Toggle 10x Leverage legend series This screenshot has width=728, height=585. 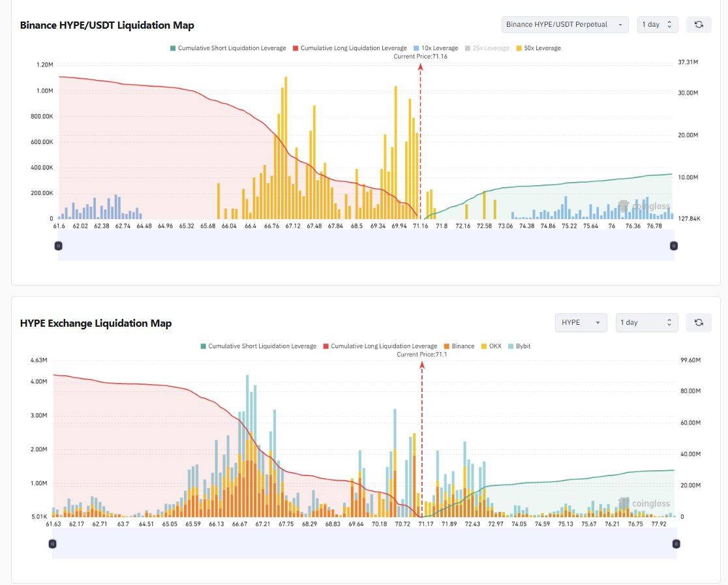[436, 48]
